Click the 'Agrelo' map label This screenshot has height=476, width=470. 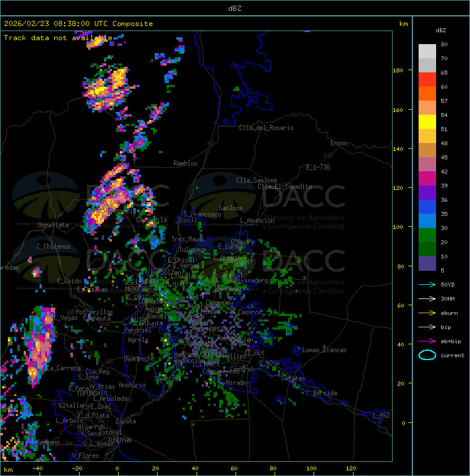tap(138, 340)
